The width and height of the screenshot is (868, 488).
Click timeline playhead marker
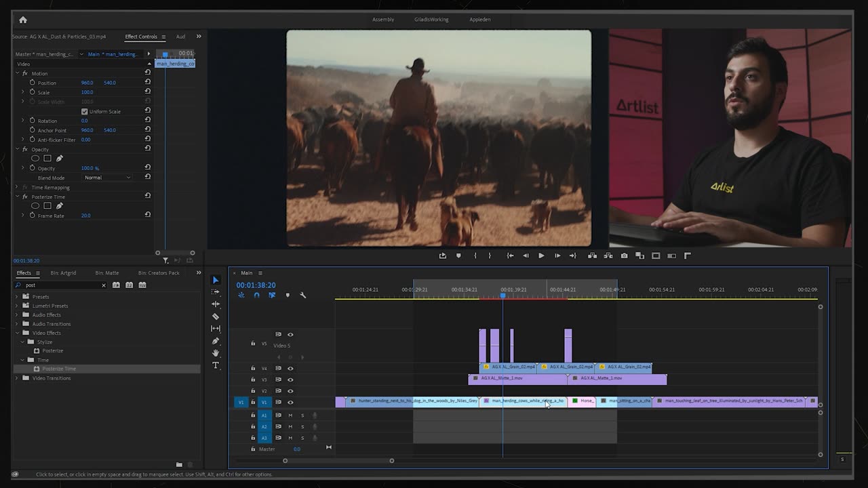502,296
